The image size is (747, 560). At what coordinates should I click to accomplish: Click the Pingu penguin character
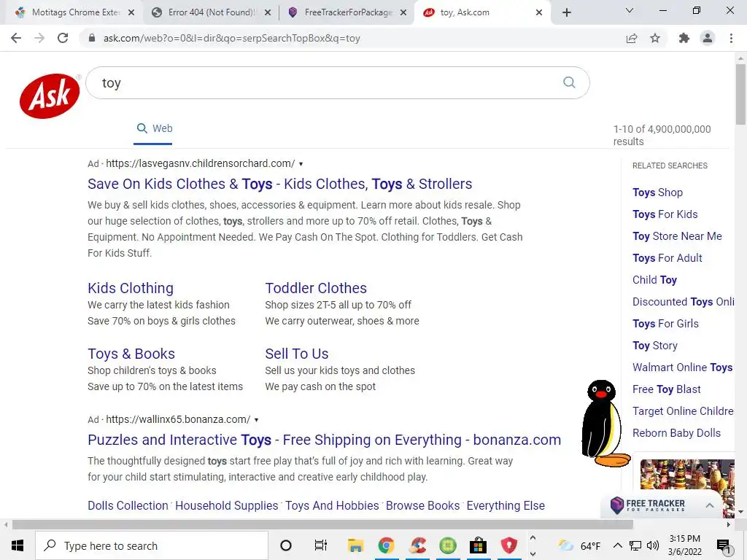pos(605,424)
